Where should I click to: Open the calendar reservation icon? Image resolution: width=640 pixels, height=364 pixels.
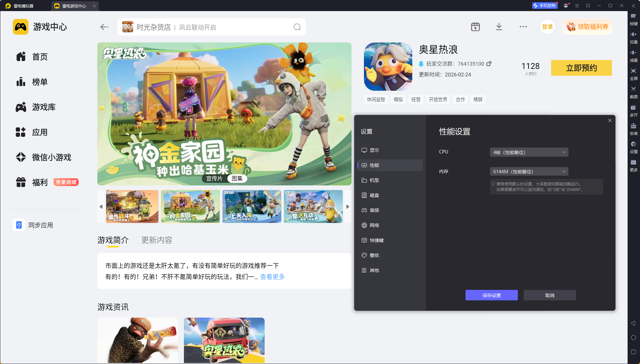pos(475,27)
